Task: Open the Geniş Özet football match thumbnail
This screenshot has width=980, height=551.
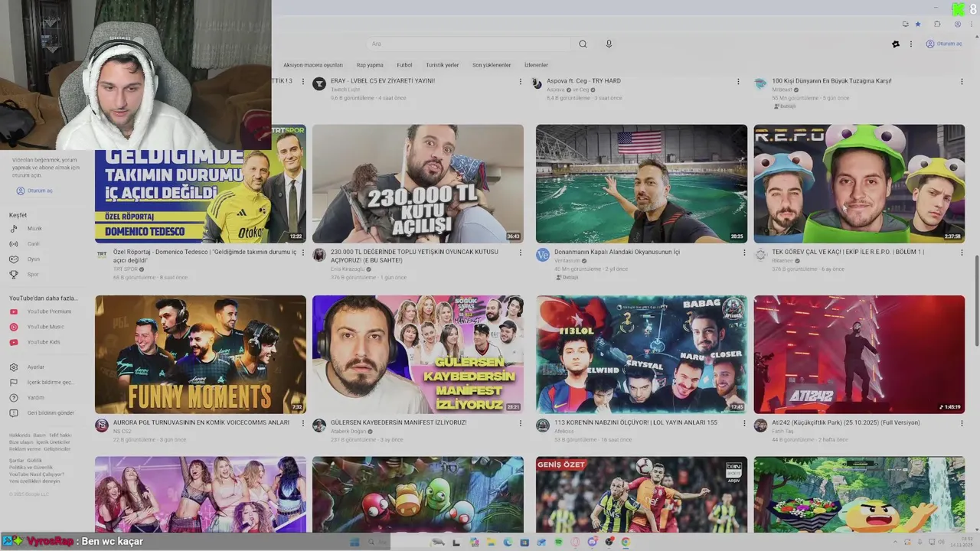Action: click(x=642, y=494)
